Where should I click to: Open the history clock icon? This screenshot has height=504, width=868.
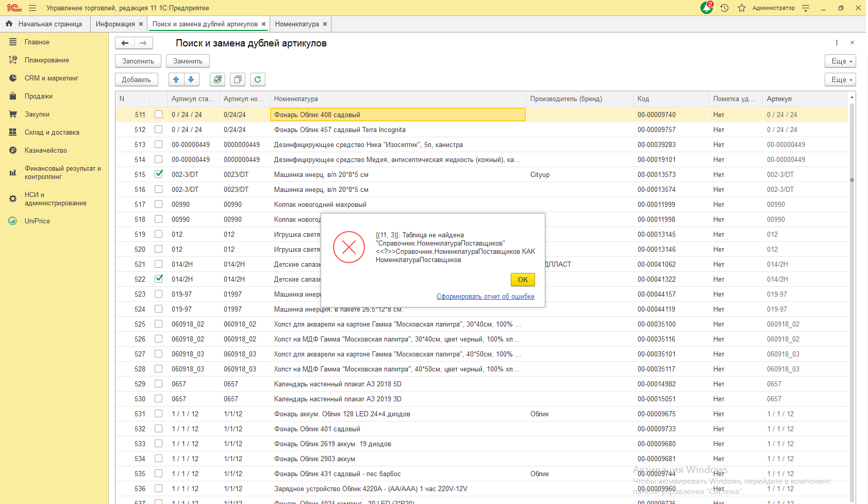coord(724,8)
